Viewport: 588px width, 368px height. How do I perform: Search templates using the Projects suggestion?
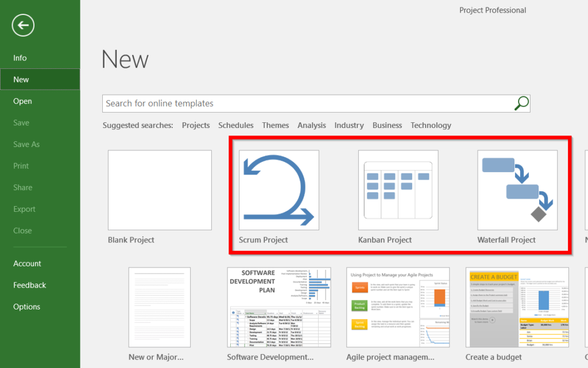pyautogui.click(x=196, y=125)
